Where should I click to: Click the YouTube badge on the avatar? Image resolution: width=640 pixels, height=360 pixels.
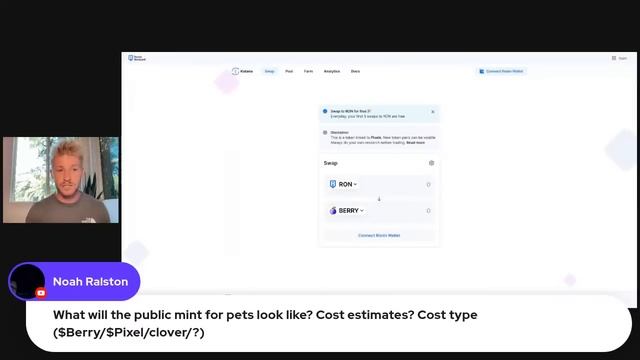41,293
